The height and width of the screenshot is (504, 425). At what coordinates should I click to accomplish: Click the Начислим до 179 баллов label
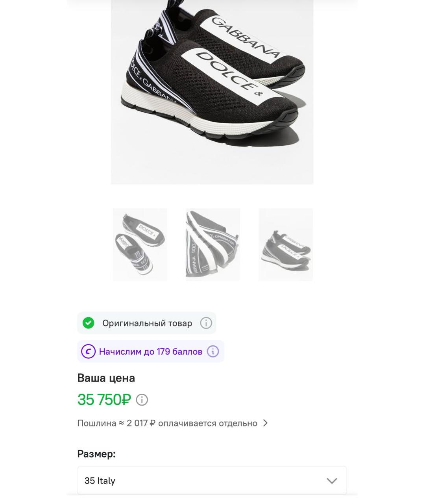[151, 352]
